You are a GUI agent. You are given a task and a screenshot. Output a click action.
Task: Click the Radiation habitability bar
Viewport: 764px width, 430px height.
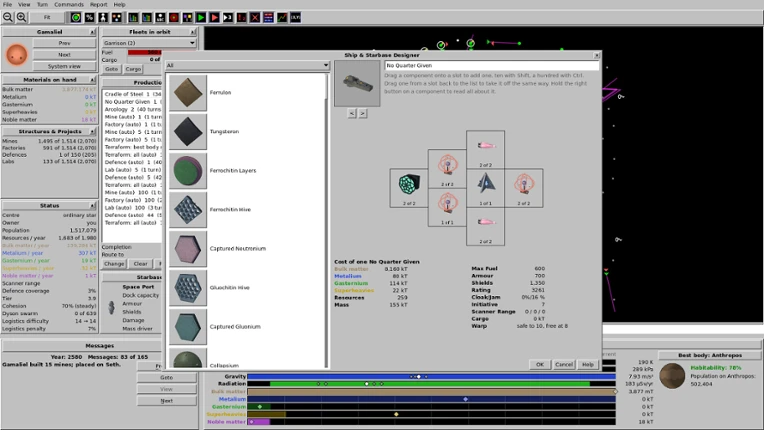click(431, 384)
